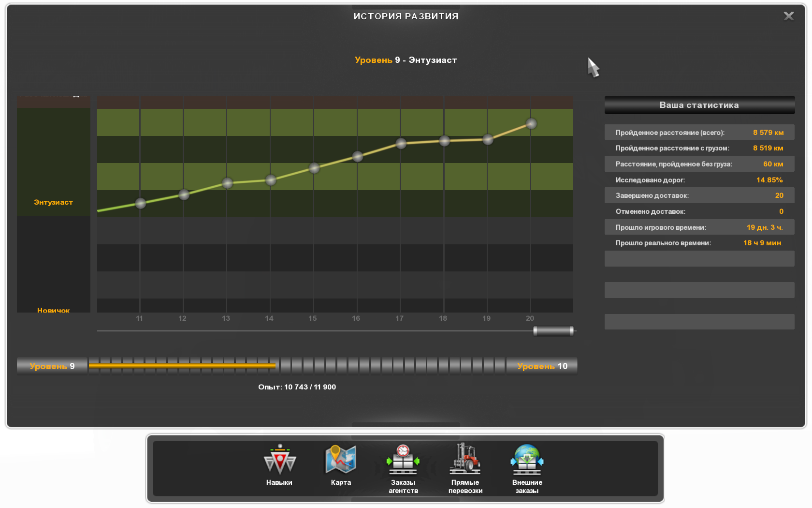Select the Пройденное расстояние (всего) row
812x508 pixels.
tap(699, 133)
